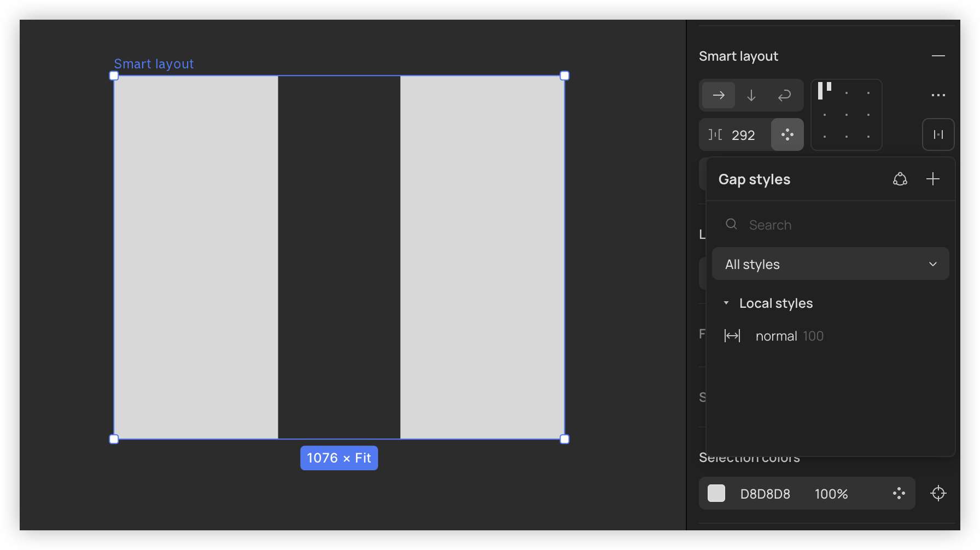Add a new gap style with plus
The height and width of the screenshot is (550, 980).
(x=933, y=179)
